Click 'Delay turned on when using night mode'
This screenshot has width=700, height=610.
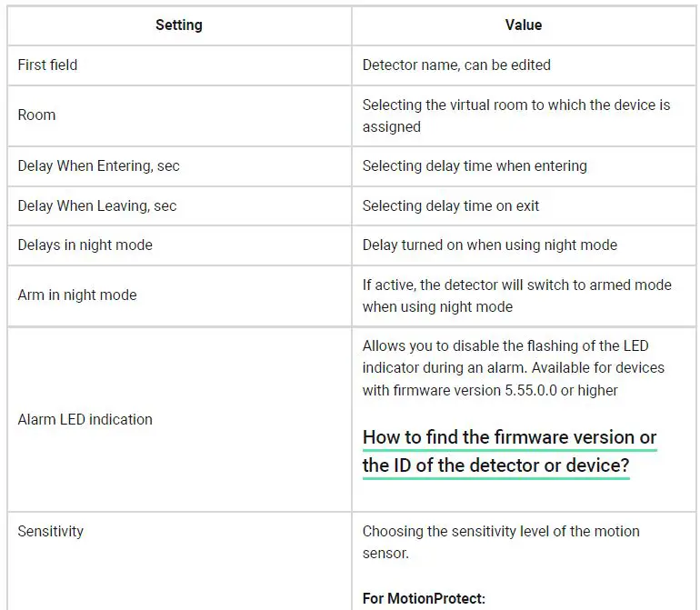click(489, 245)
